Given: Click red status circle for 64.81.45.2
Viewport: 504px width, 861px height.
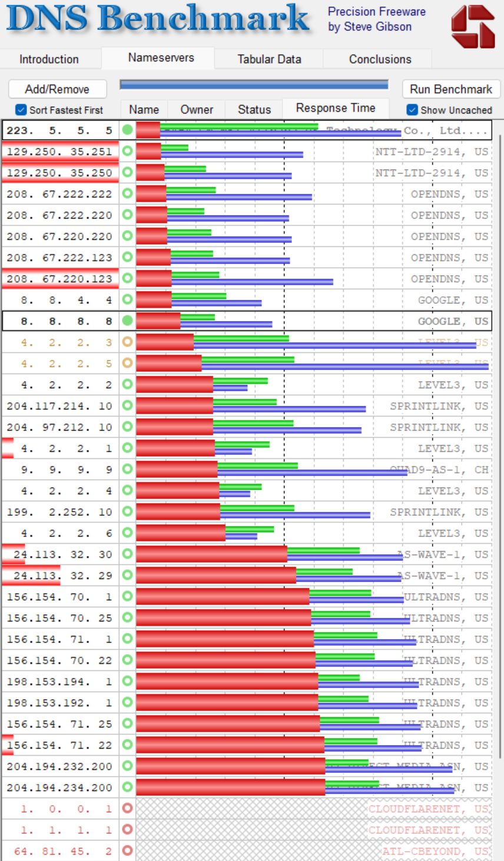Looking at the screenshot, I should (x=127, y=850).
